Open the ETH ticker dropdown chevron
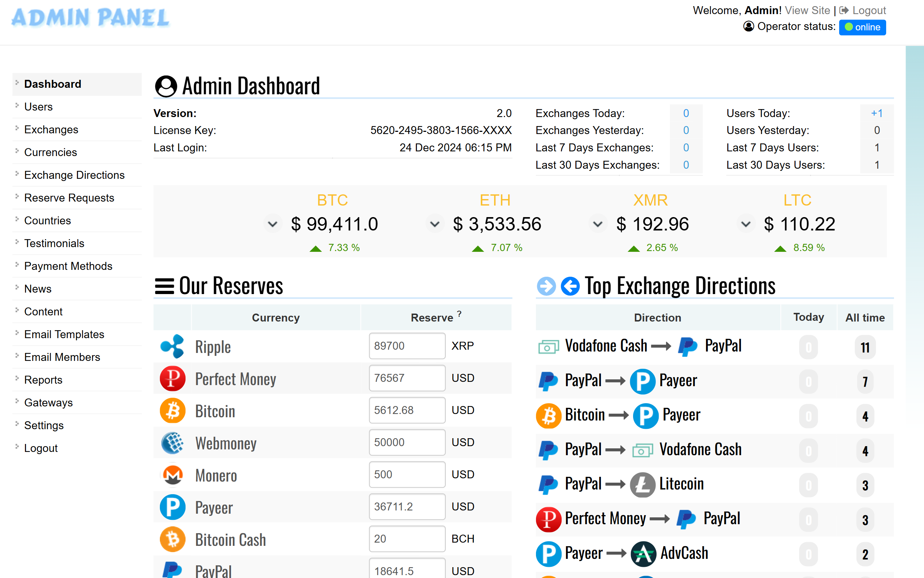 pyautogui.click(x=435, y=224)
